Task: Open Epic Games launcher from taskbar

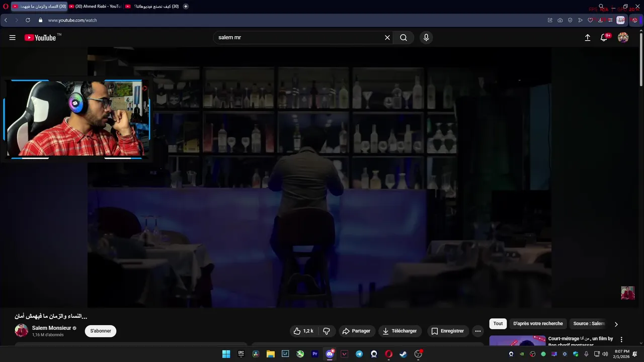Action: point(241,354)
